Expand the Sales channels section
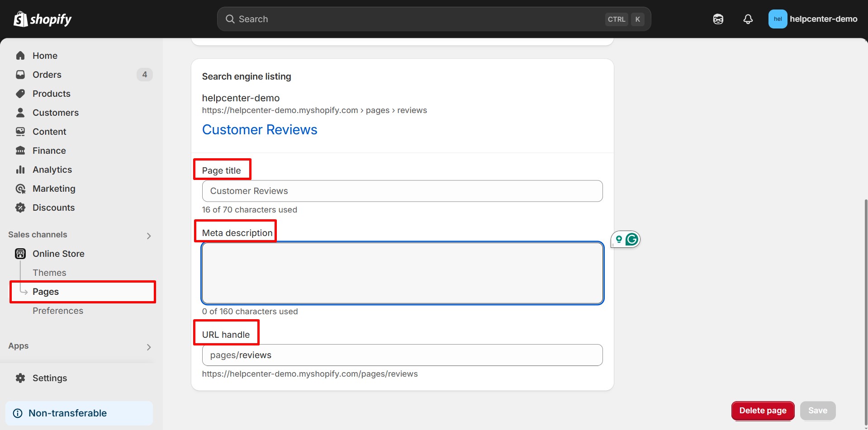868x430 pixels. (x=149, y=236)
